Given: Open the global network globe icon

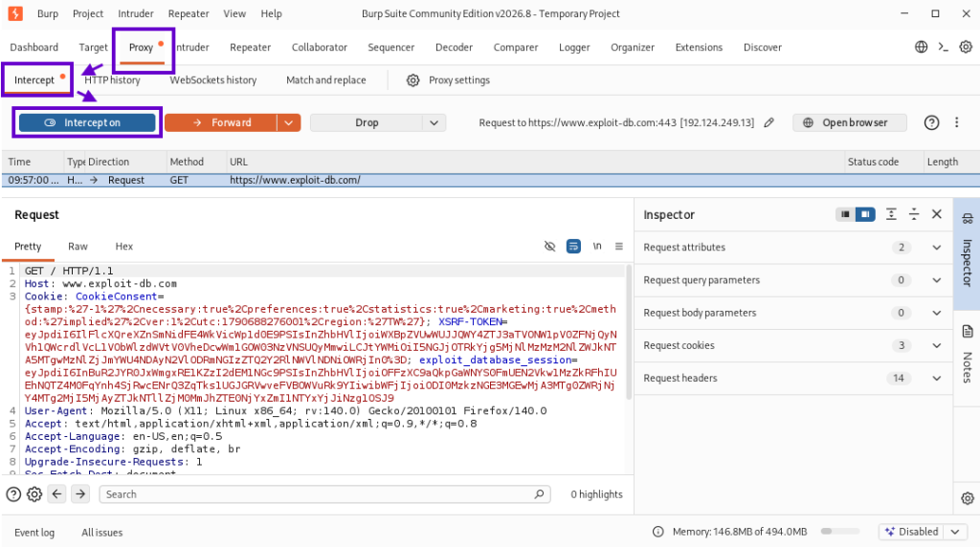Looking at the screenshot, I should 921,47.
